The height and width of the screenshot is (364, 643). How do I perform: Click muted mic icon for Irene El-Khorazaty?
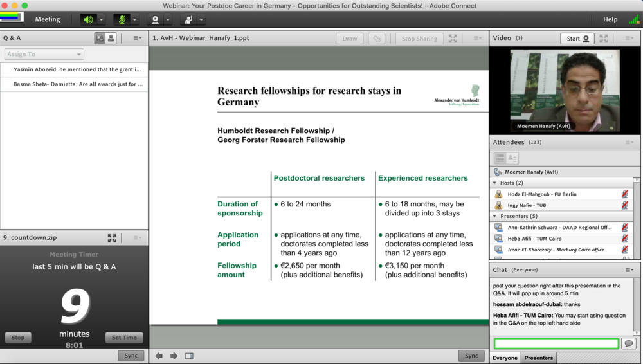[624, 250]
